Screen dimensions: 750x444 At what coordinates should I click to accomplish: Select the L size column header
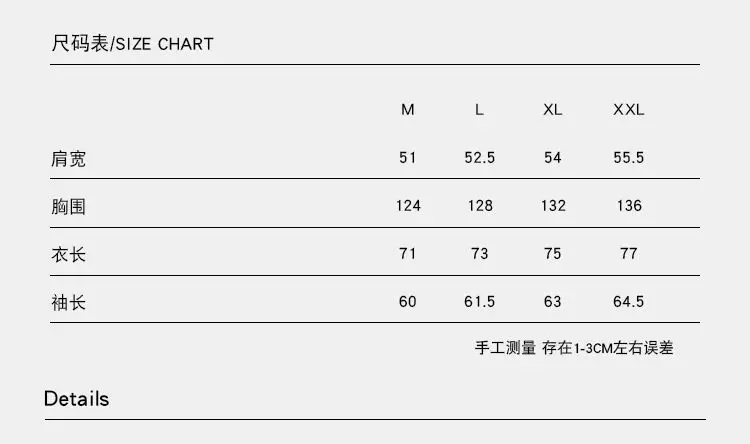coord(479,110)
